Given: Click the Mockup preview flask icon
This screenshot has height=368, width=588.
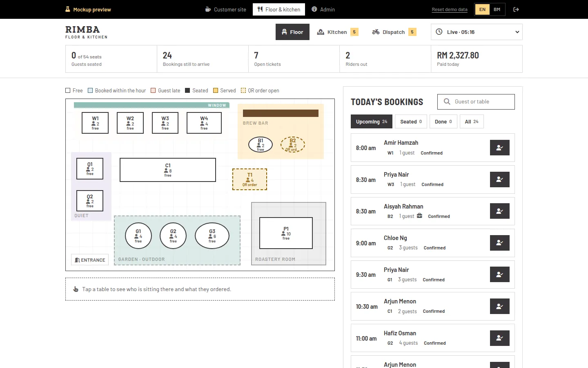Looking at the screenshot, I should point(68,9).
